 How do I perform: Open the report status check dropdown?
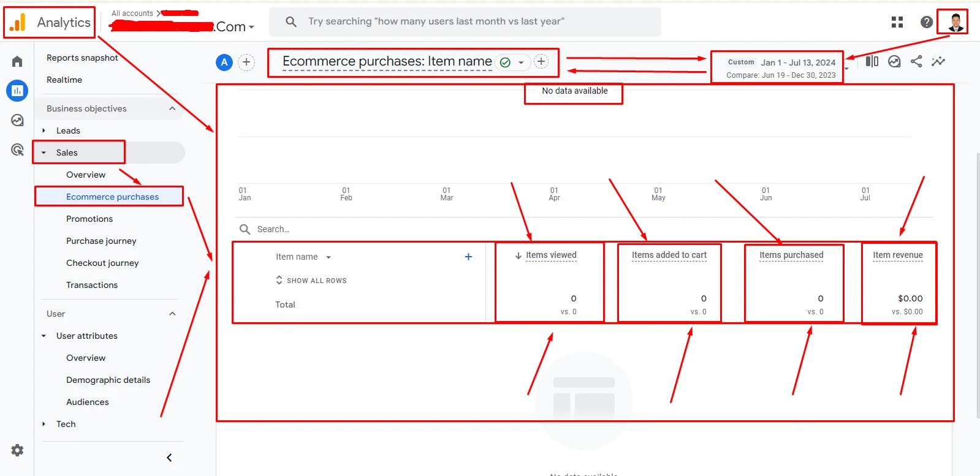pos(512,62)
